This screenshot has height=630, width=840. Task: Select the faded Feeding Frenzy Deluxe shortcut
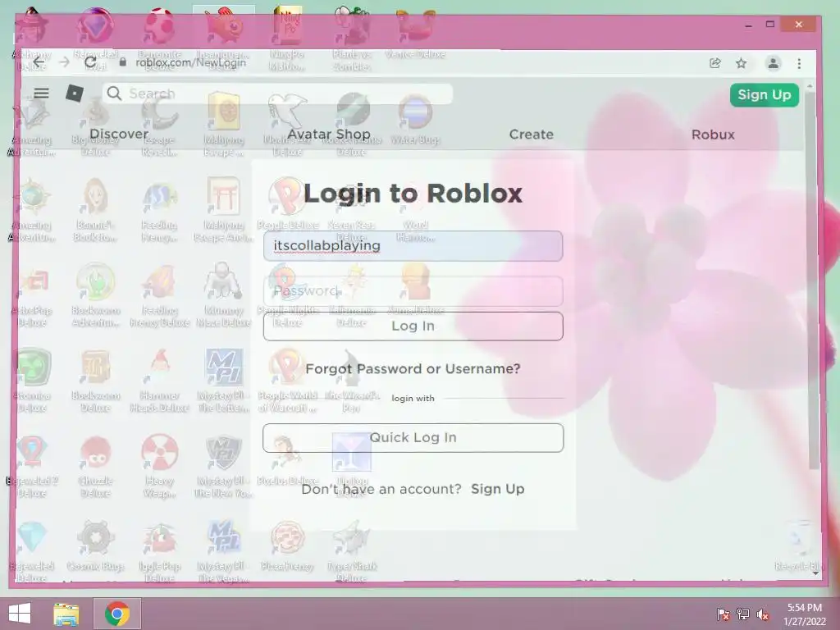160,294
